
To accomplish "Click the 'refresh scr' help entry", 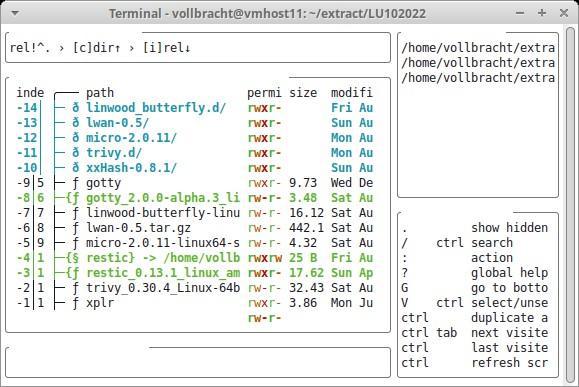I will [x=509, y=363].
